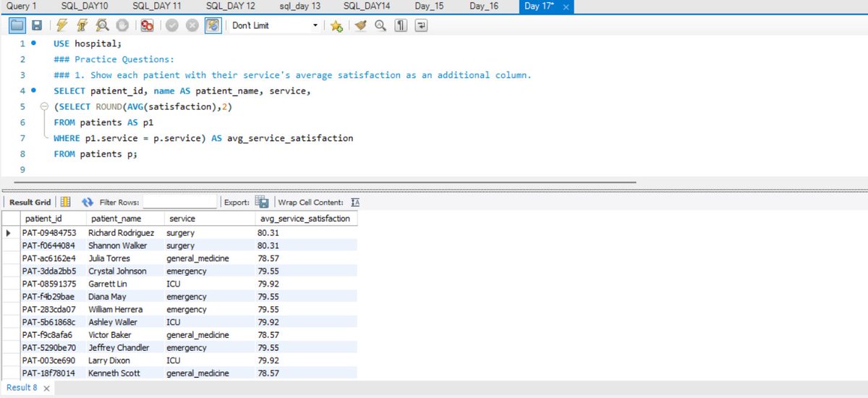Toggle wrap cell content icon
Viewport: 868px width, 398px height.
(355, 202)
